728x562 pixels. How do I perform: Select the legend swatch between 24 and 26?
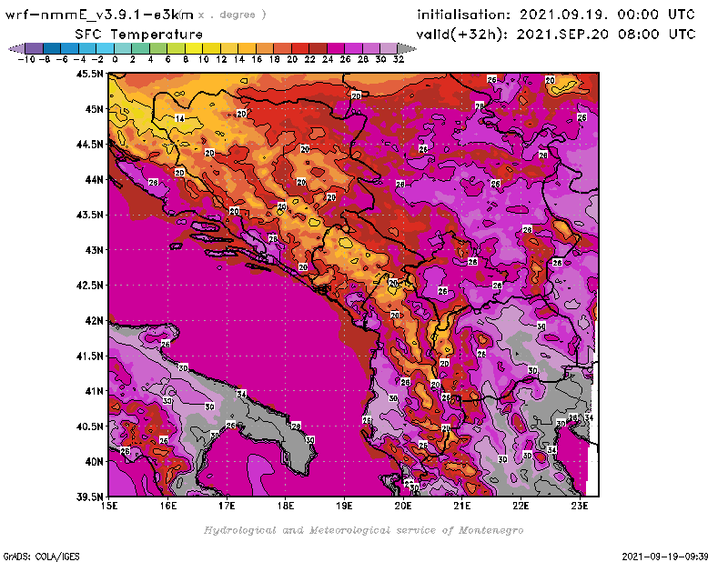tap(336, 48)
